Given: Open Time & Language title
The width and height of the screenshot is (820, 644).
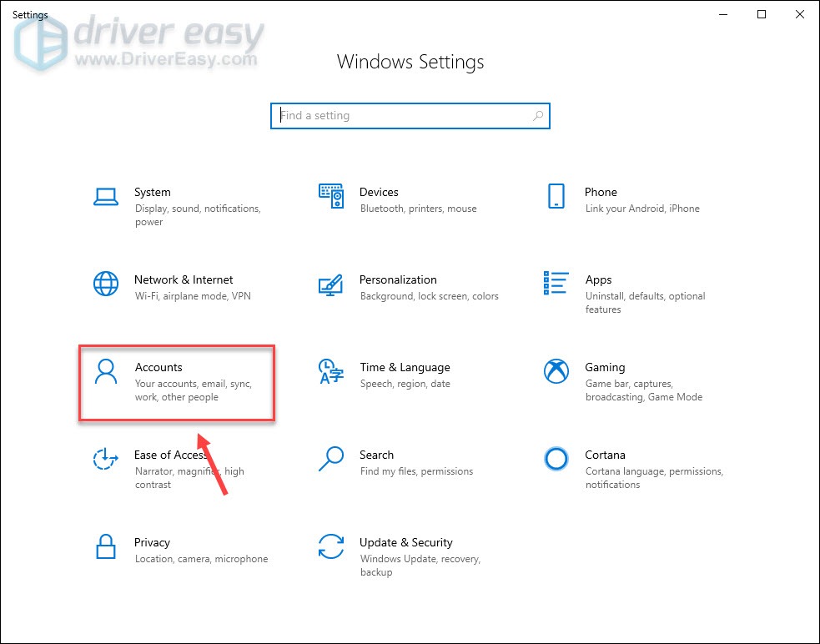Looking at the screenshot, I should [405, 367].
